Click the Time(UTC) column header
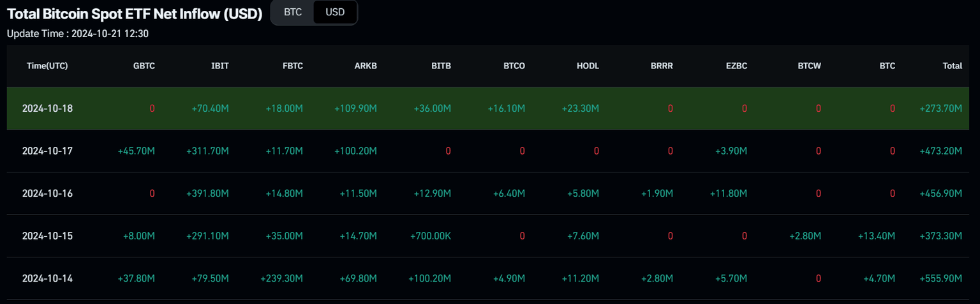Viewport: 980px width, 304px height. [47, 66]
